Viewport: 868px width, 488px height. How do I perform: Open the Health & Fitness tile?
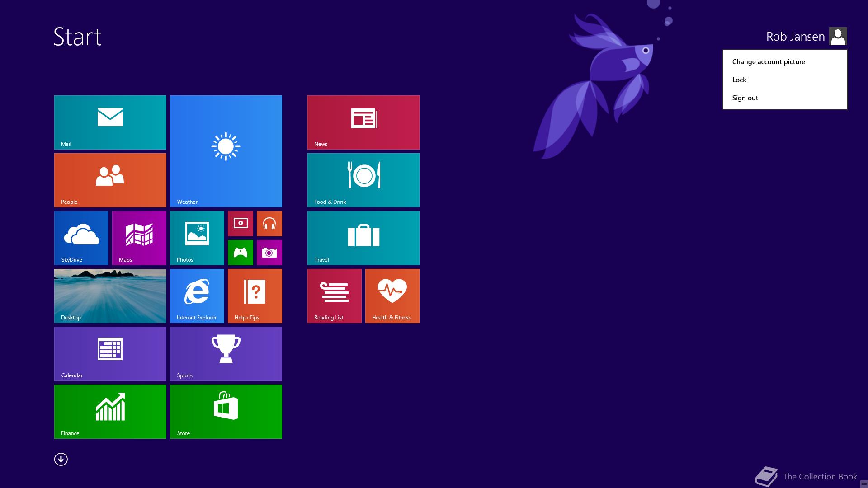coord(392,296)
